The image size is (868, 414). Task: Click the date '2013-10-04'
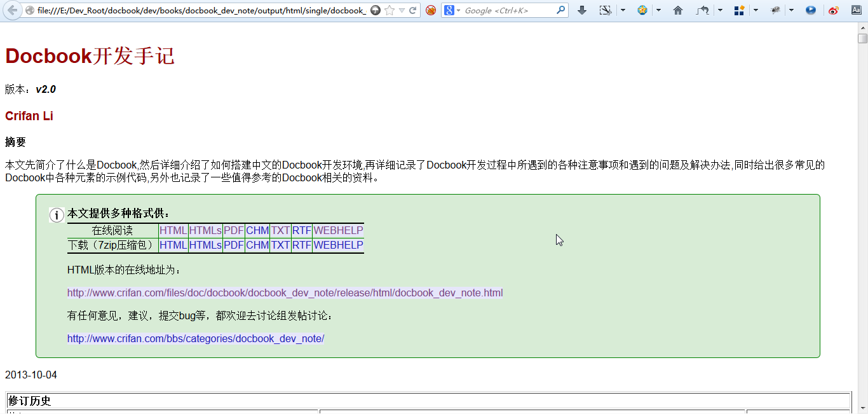coord(31,375)
